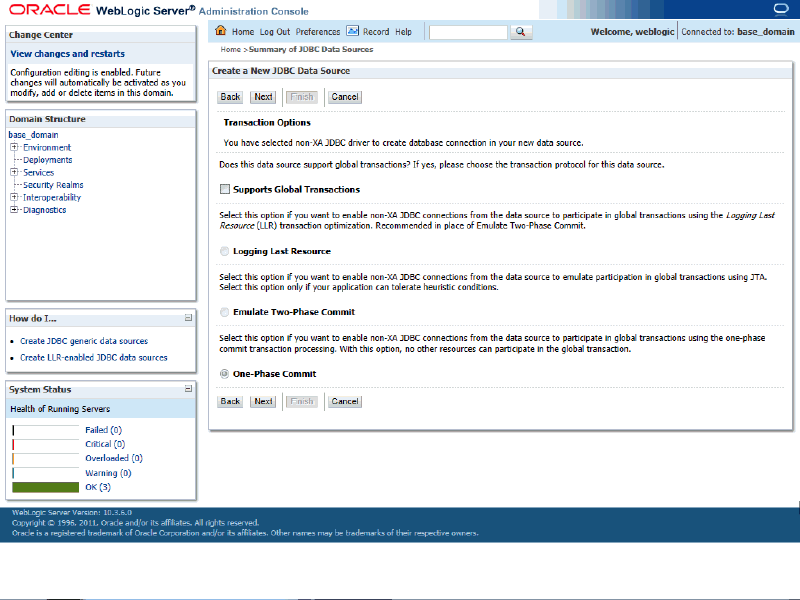Click the Overloaded (0) server status link

click(114, 458)
